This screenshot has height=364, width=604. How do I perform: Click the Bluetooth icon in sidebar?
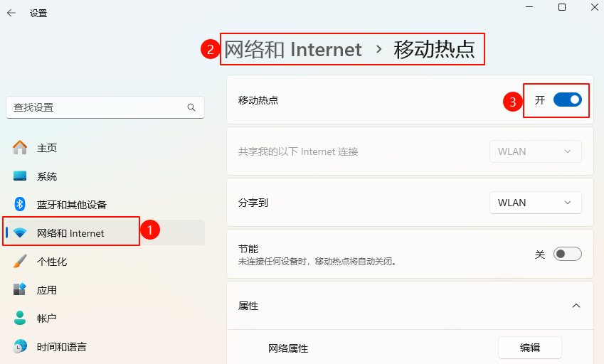click(20, 205)
